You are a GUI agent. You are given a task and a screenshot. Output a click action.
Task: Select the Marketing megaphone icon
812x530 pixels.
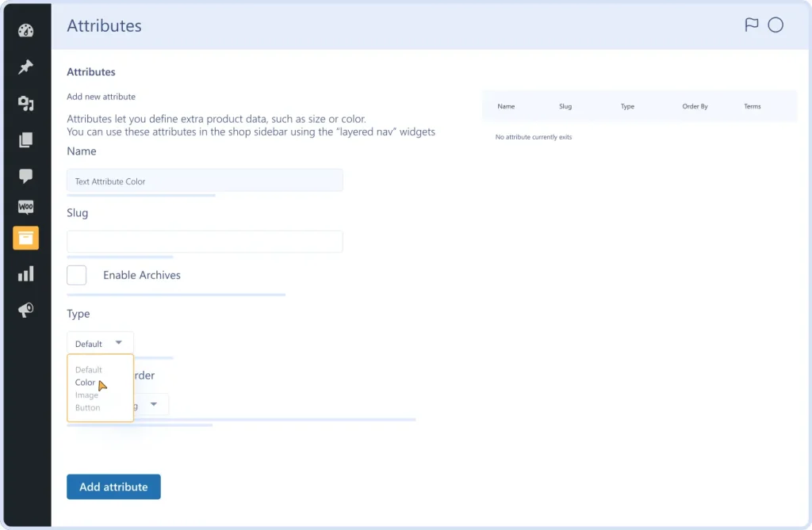pyautogui.click(x=26, y=310)
